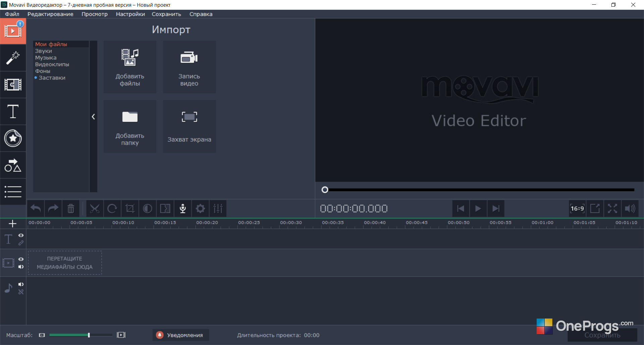Viewport: 644px width, 345px height.
Task: Open the Callouts shapes tab
Action: pyautogui.click(x=13, y=165)
